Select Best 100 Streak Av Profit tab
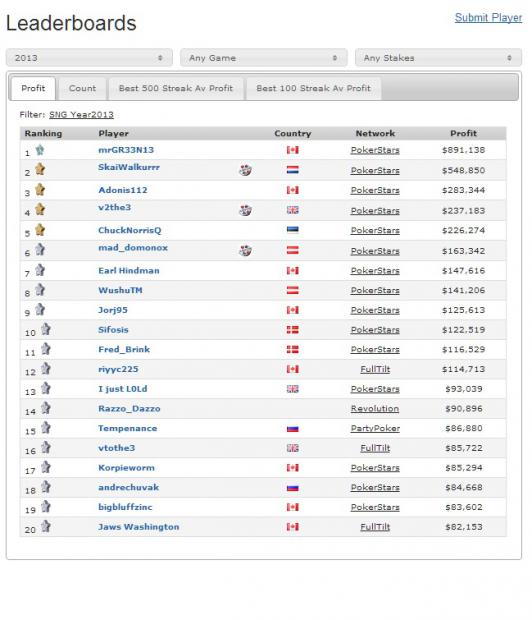 pos(313,88)
